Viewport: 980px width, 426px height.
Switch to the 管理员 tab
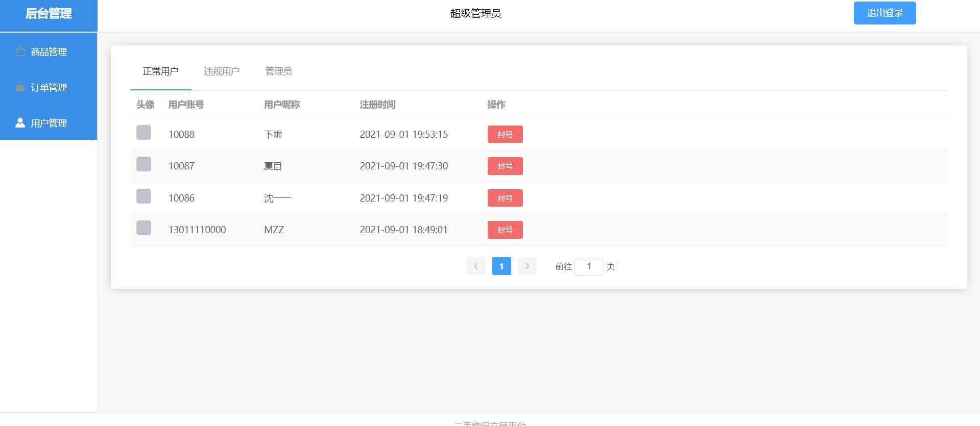(x=278, y=71)
